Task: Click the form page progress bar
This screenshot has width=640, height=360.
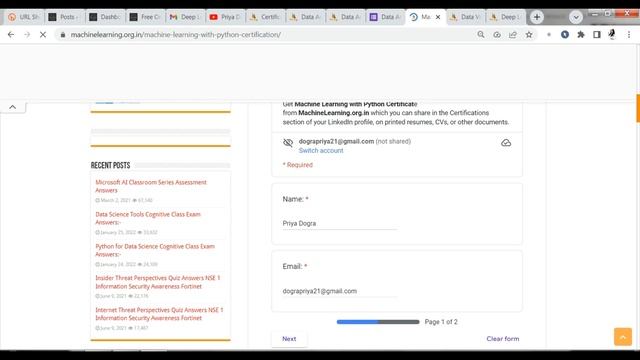Action: [x=378, y=322]
